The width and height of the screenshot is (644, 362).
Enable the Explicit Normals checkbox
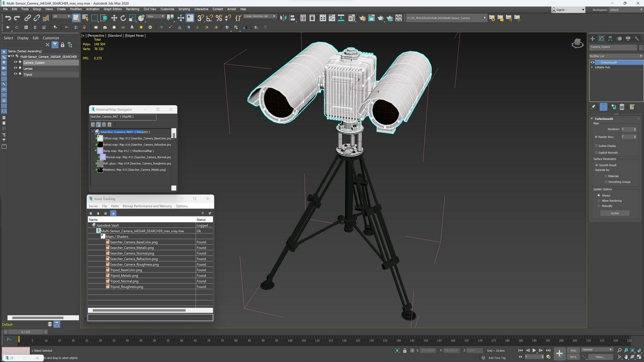[x=596, y=153]
